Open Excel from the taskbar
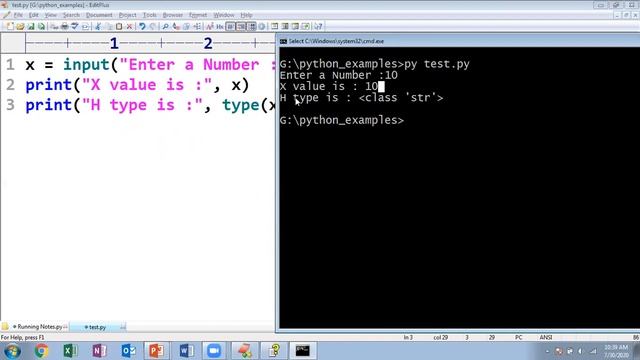 tap(70, 351)
